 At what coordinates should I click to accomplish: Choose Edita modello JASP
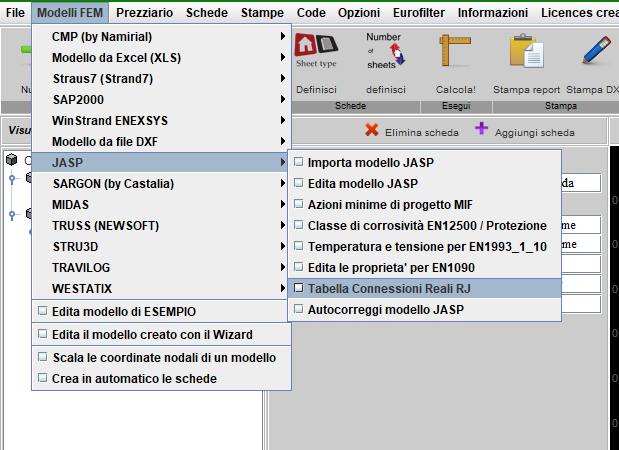click(424, 184)
